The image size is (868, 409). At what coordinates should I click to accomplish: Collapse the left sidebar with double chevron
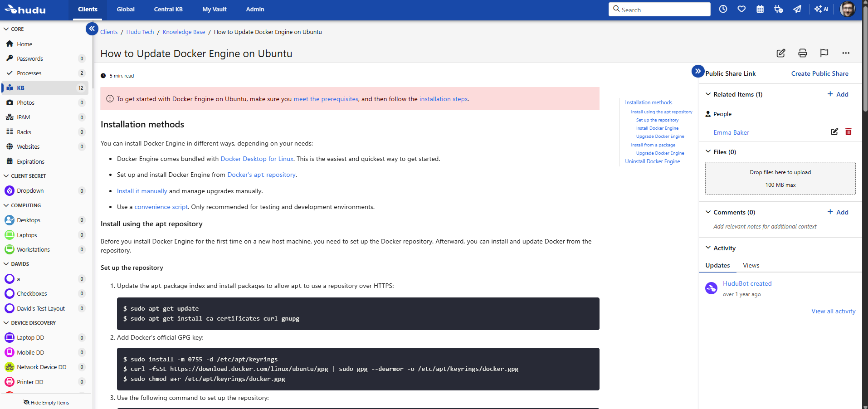(x=92, y=29)
